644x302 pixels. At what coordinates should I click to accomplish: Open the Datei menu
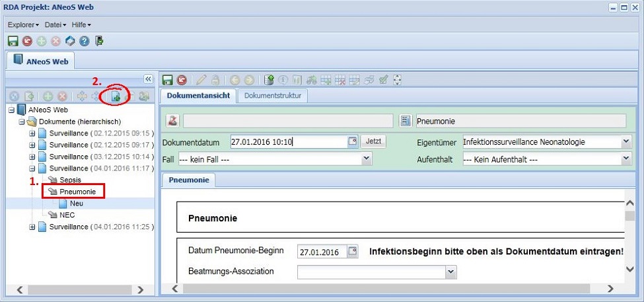click(x=55, y=24)
